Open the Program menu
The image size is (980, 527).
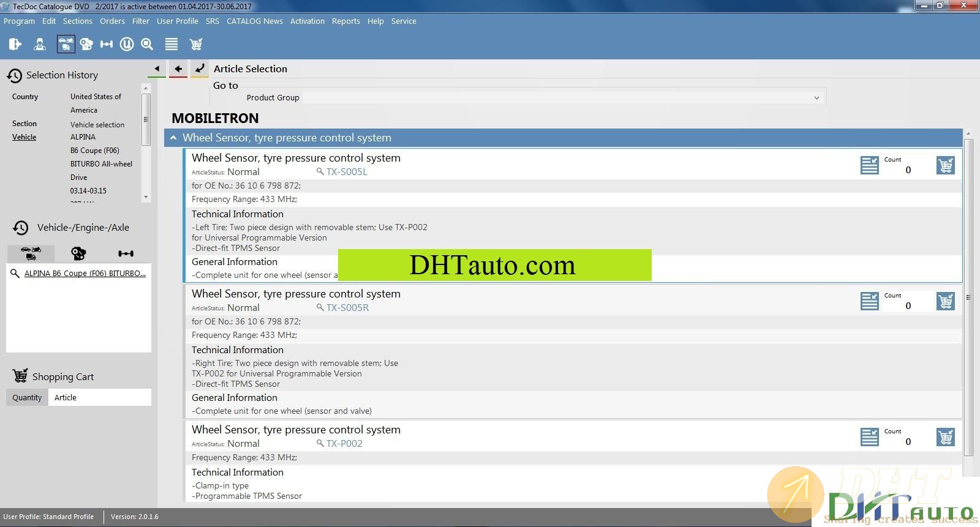coord(19,21)
